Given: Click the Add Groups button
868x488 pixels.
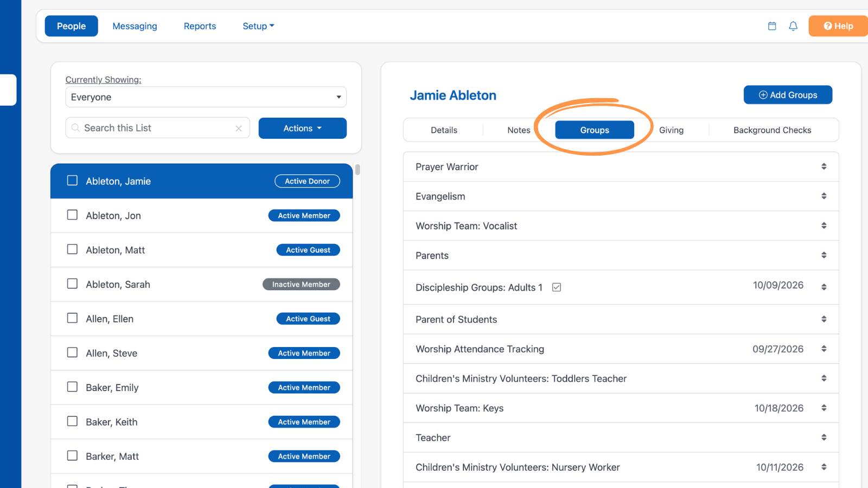Looking at the screenshot, I should click(788, 95).
